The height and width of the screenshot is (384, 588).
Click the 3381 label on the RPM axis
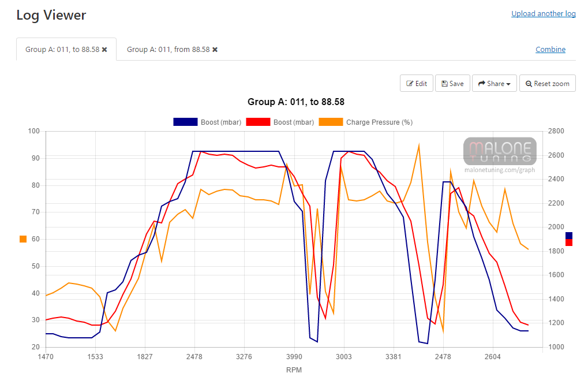pos(394,357)
